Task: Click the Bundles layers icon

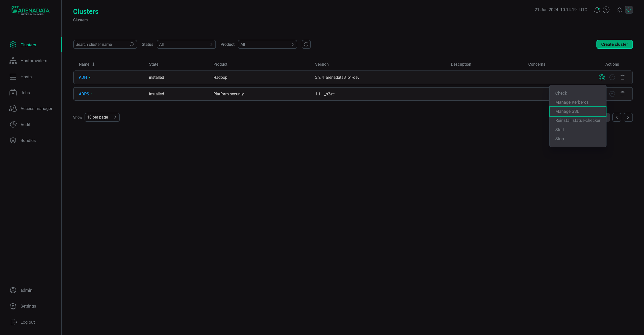Action: pyautogui.click(x=13, y=140)
